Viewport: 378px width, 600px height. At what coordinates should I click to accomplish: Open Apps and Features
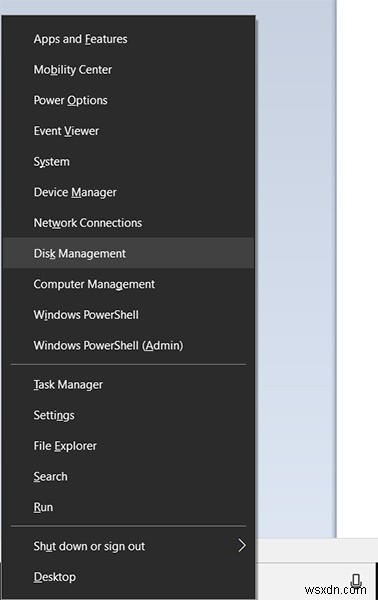(128, 39)
